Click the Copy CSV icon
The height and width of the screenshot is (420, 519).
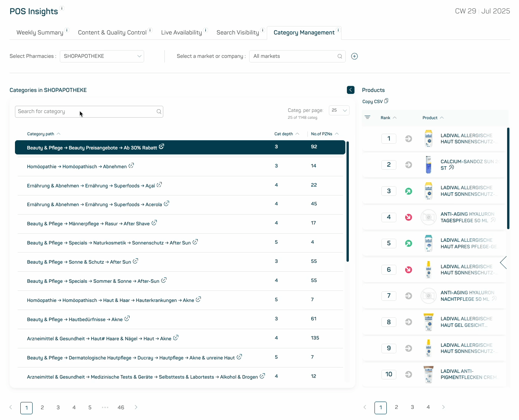386,101
